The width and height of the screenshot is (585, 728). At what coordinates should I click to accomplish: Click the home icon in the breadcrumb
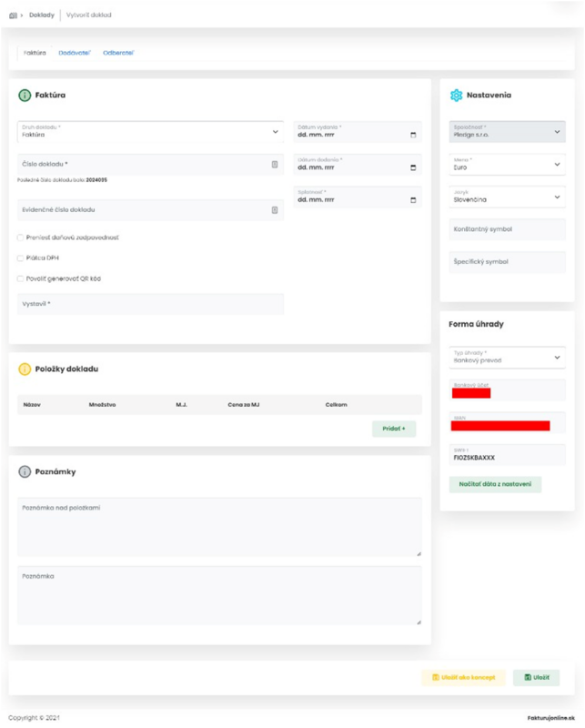(x=13, y=15)
